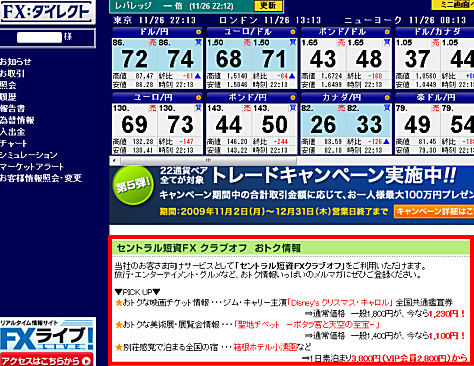Click the ミニ画面 button

pyautogui.click(x=453, y=4)
